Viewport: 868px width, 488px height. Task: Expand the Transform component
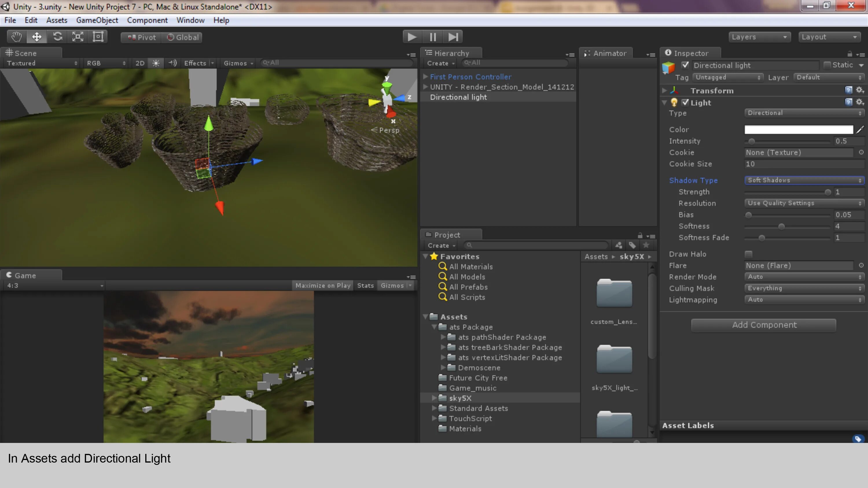point(665,90)
